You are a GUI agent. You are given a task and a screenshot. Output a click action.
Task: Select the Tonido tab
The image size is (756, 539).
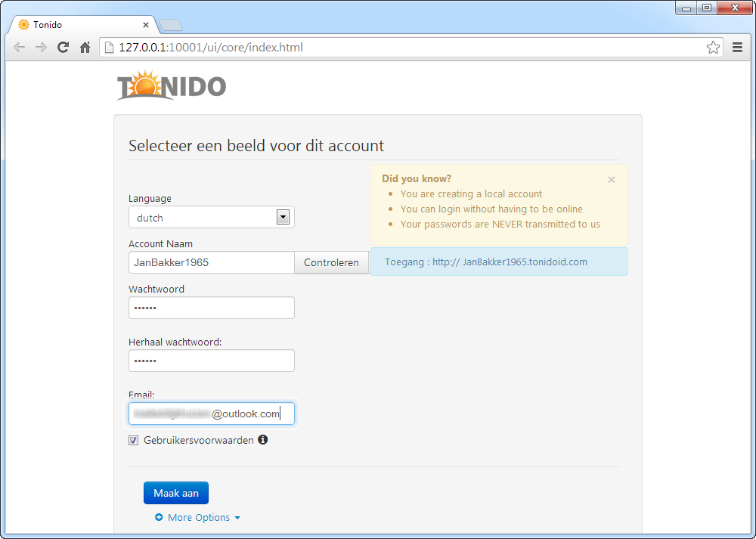pos(82,25)
